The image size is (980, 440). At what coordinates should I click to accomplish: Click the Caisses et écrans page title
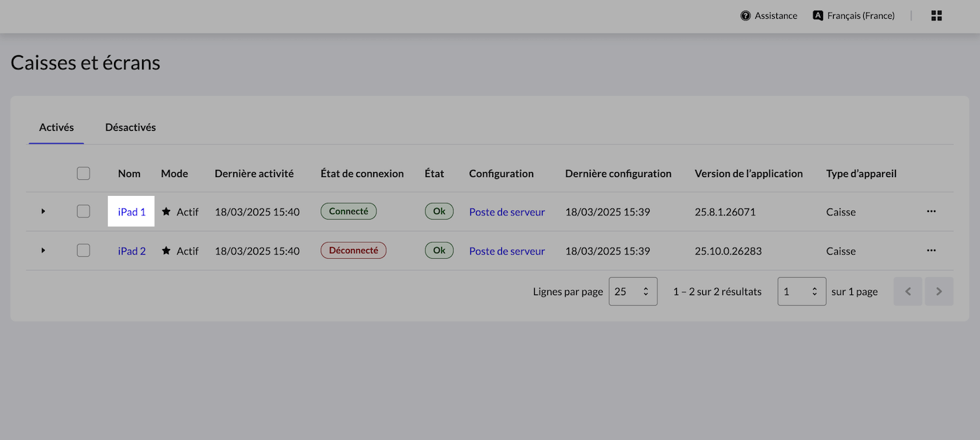click(85, 63)
